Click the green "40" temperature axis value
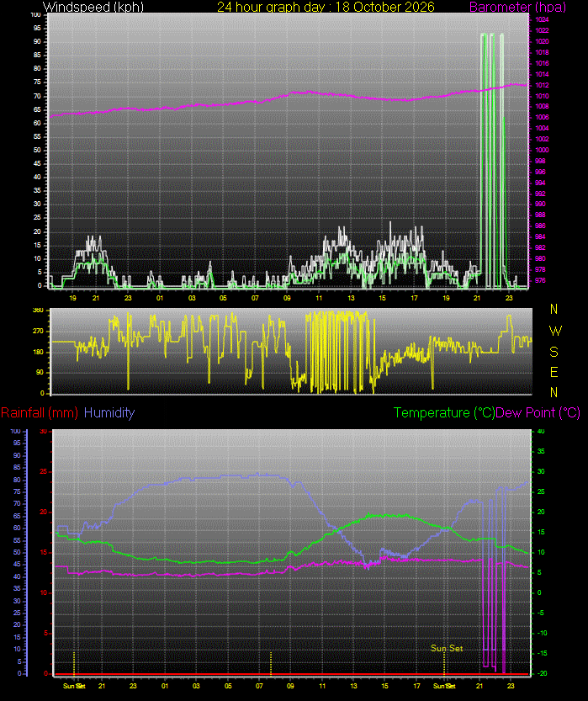The width and height of the screenshot is (588, 701). pyautogui.click(x=541, y=432)
